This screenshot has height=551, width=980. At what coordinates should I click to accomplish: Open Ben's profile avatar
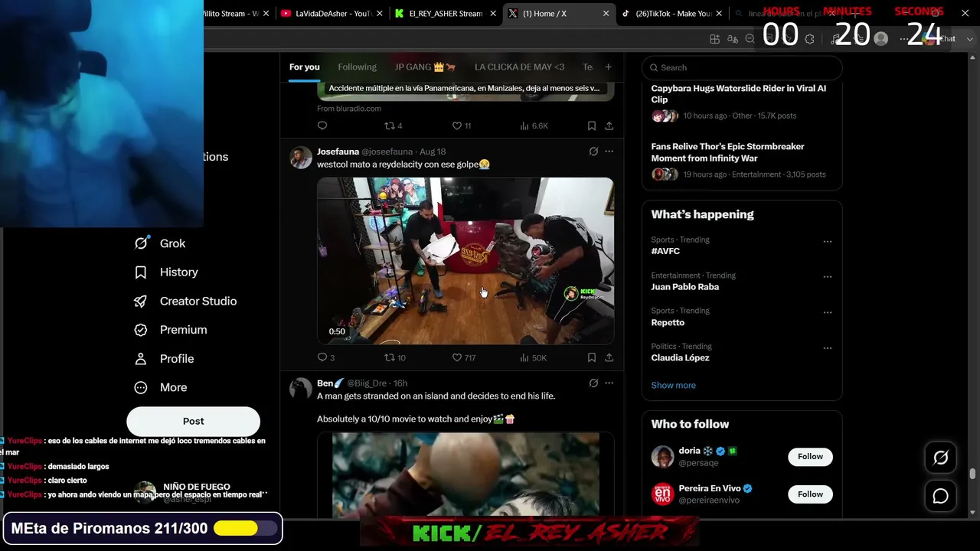pos(301,389)
